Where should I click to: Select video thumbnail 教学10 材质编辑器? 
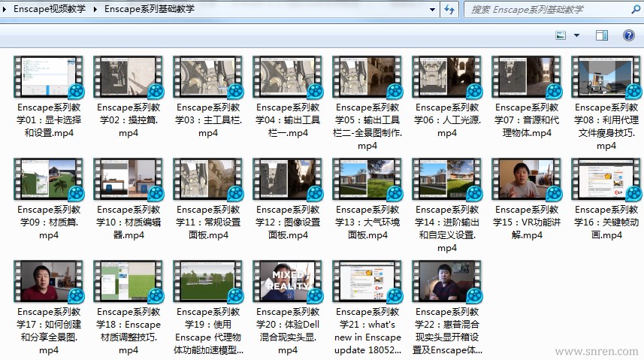click(128, 180)
